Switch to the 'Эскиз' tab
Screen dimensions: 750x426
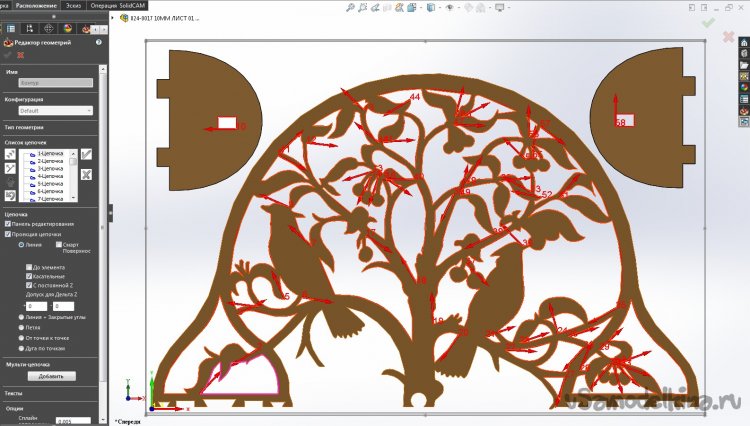tap(72, 5)
